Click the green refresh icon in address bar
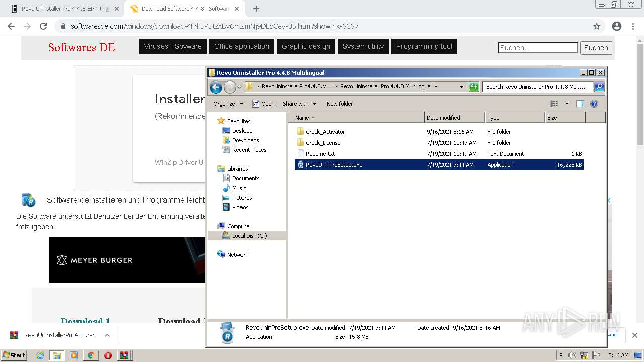644x362 pixels. pos(473,87)
